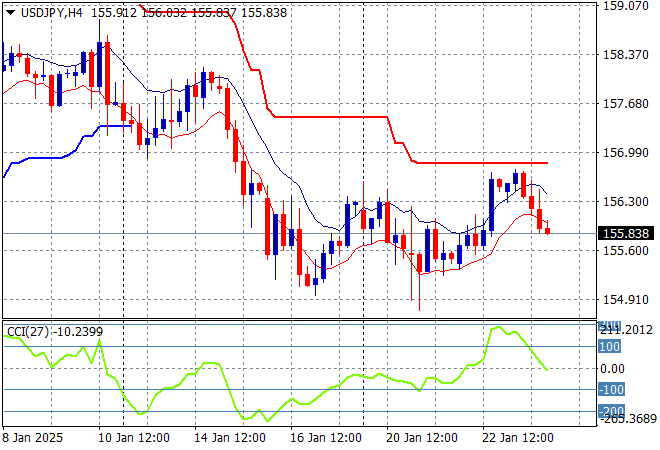Click the CCI 100 level label
This screenshot has width=660, height=450.
click(x=610, y=346)
